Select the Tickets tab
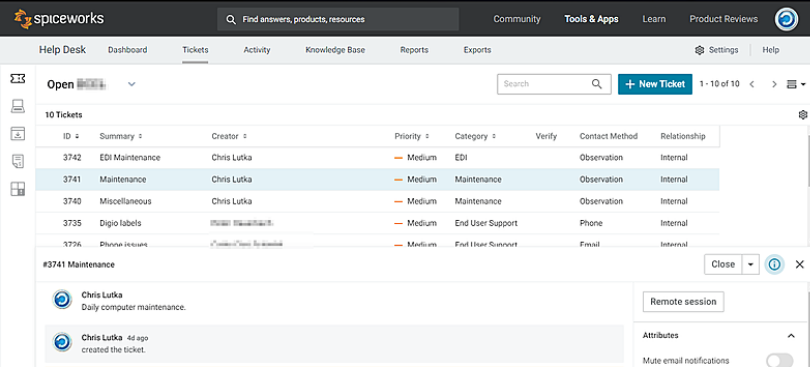This screenshot has width=810, height=367. click(x=195, y=50)
